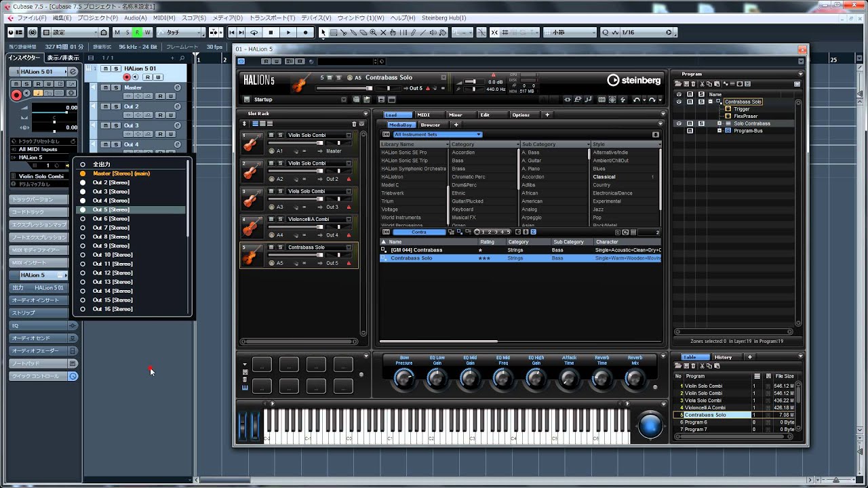
Task: Toggle visibility eye of Contrabass Solo program
Action: (x=679, y=102)
